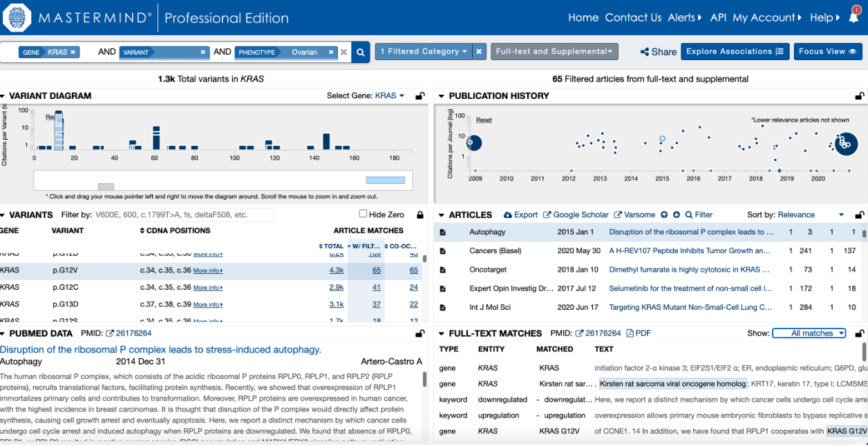Remove the Variant search tag
Viewport: 868px width, 446px height.
coord(203,52)
